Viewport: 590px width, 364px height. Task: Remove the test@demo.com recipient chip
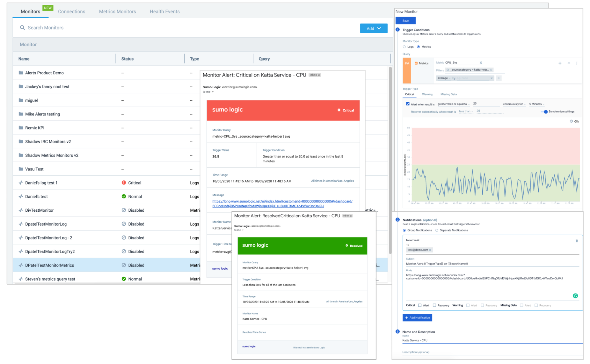430,250
